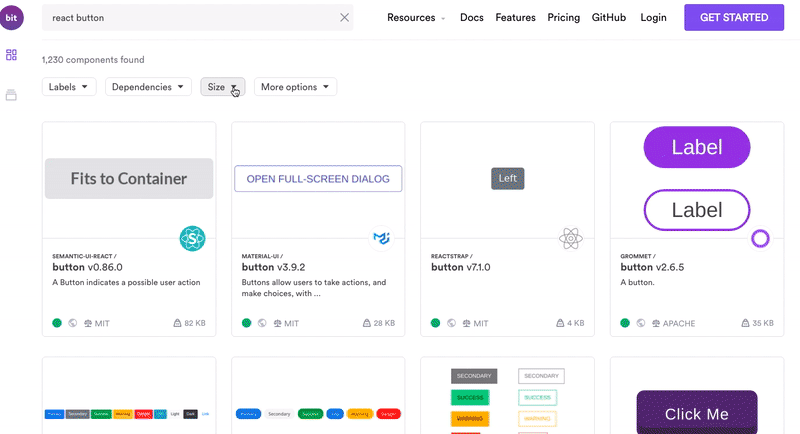The height and width of the screenshot is (434, 800).
Task: Open the Features nav item
Action: (x=515, y=17)
